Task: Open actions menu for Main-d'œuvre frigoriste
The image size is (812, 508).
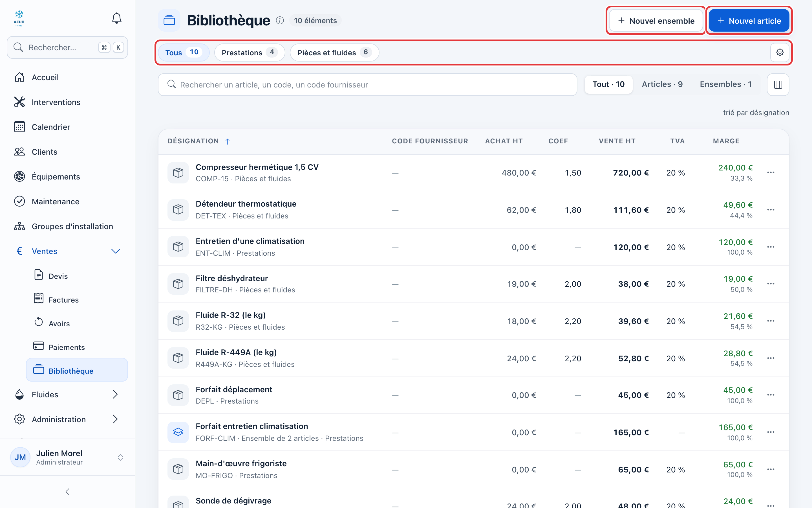Action: 771,469
